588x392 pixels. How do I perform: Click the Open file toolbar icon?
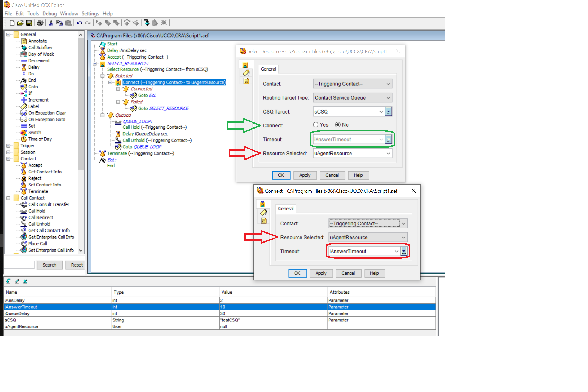tap(20, 23)
